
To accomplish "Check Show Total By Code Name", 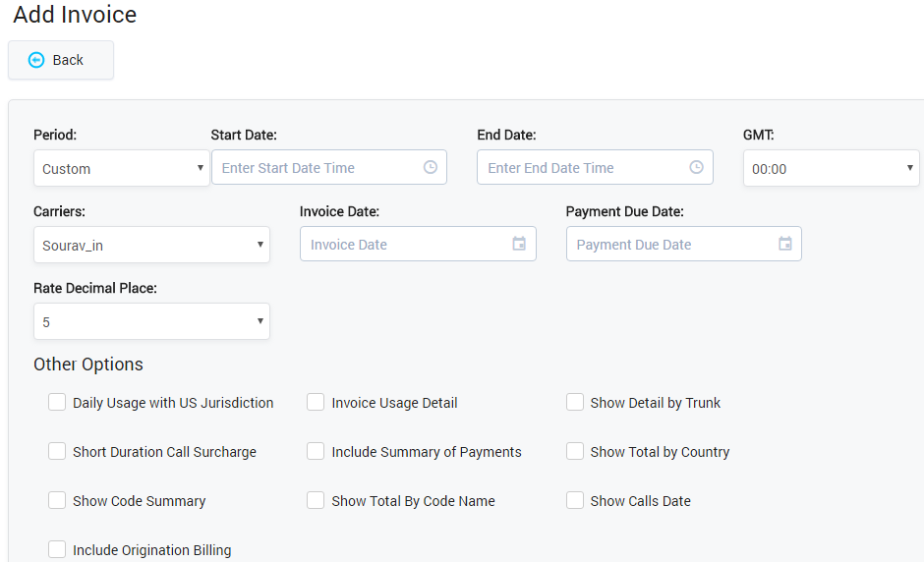I will (316, 500).
